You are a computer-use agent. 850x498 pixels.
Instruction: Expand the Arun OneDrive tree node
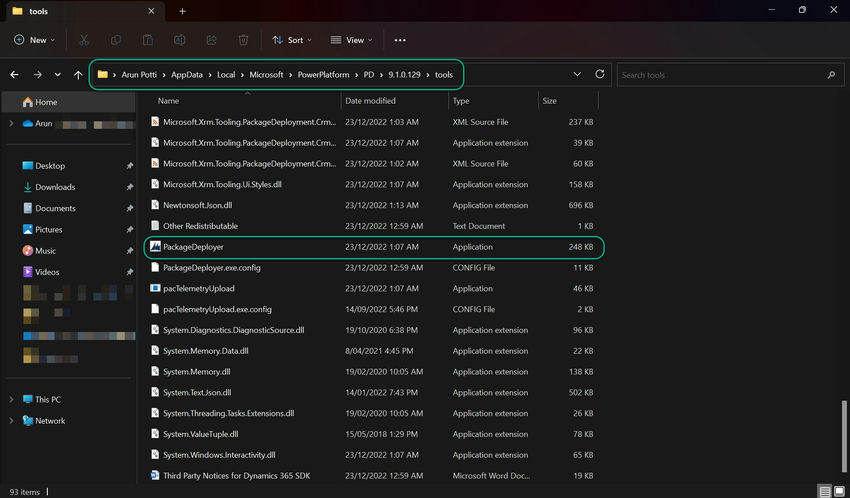pyautogui.click(x=11, y=124)
